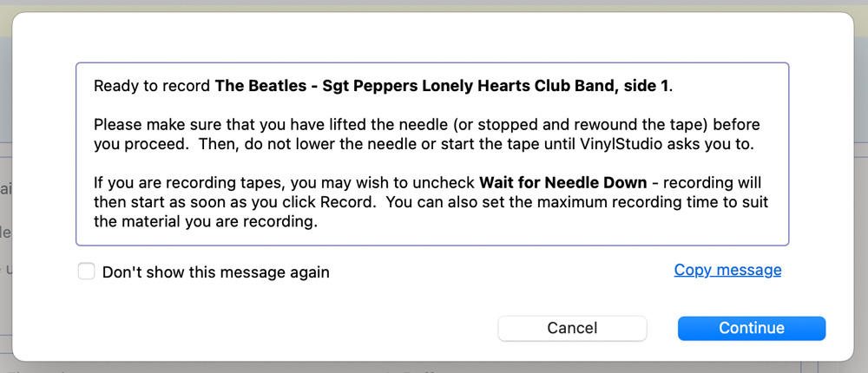The width and height of the screenshot is (868, 373).
Task: Check the "Don't show this message again" checkbox
Action: click(x=87, y=272)
